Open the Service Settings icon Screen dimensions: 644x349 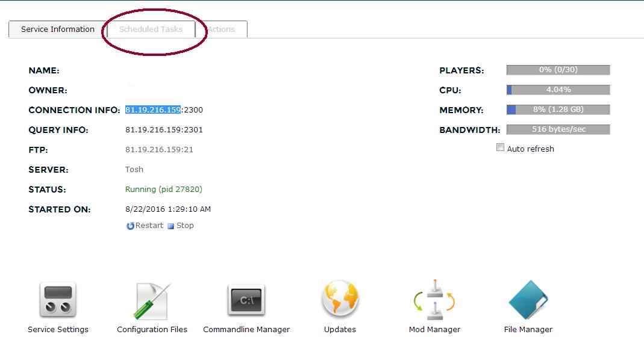coord(58,300)
